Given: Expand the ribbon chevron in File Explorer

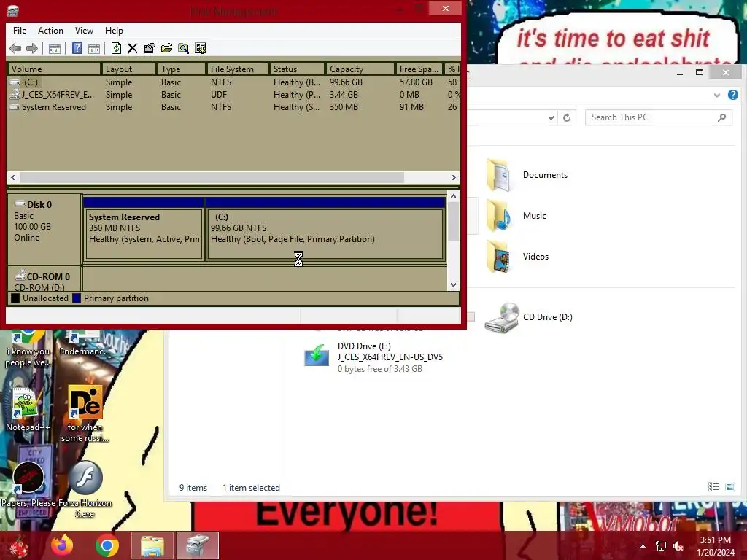Looking at the screenshot, I should [x=716, y=96].
